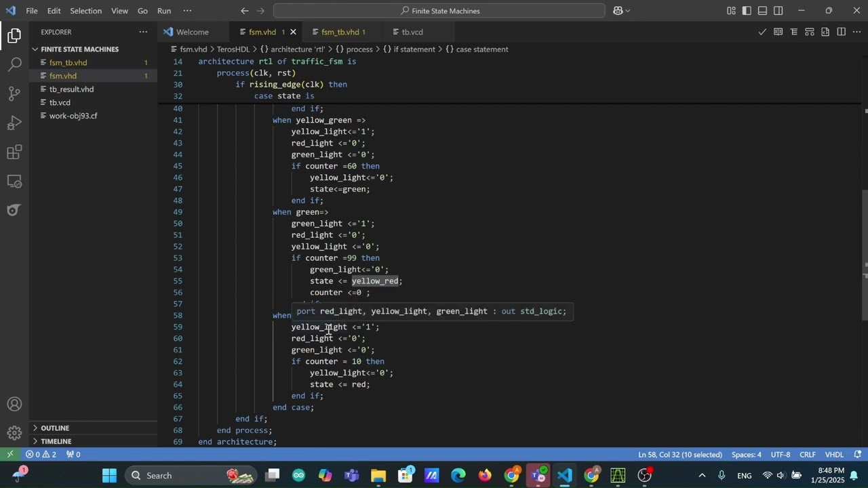The image size is (868, 488).
Task: Show more menu bar items ellipsis
Action: [187, 11]
